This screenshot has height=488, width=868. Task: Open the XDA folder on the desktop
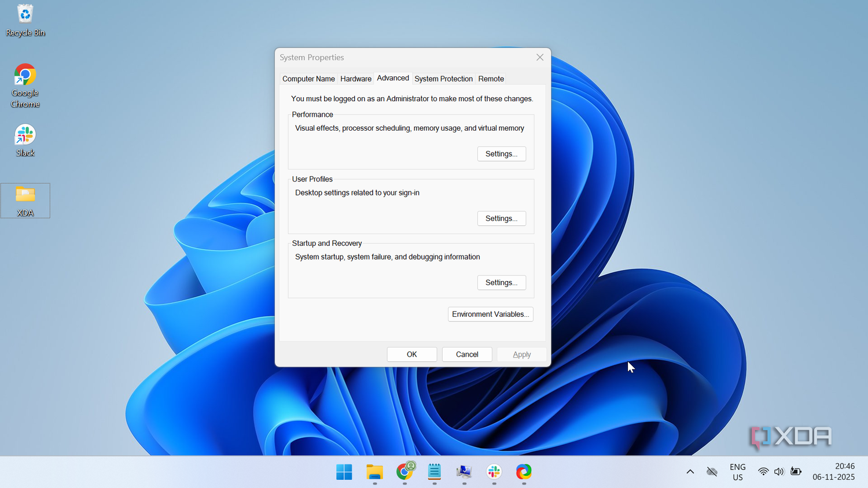coord(25,199)
